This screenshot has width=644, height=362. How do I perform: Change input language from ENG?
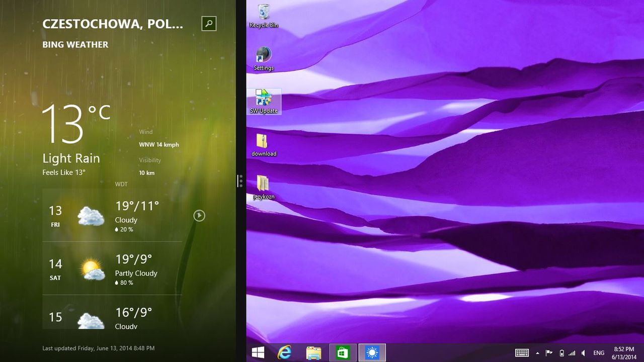point(599,353)
